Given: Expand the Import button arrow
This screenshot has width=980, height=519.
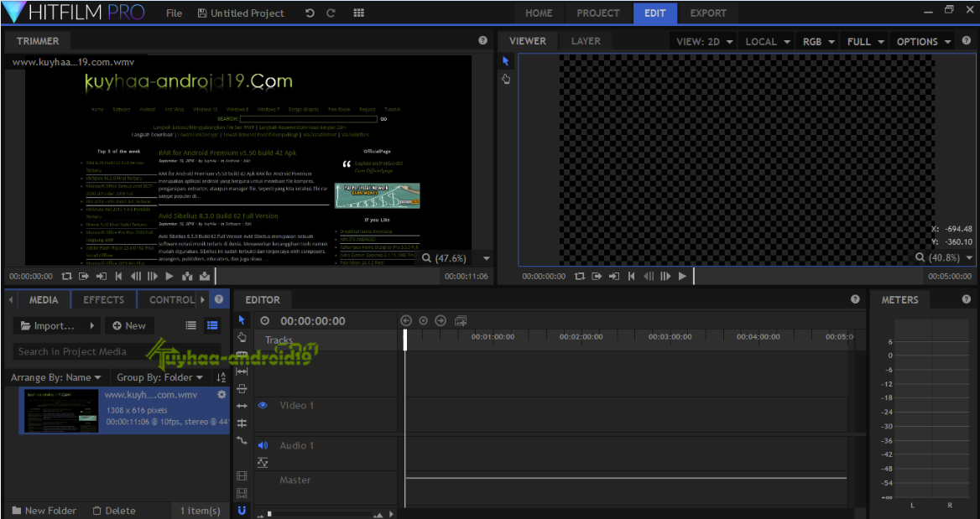Looking at the screenshot, I should point(92,325).
